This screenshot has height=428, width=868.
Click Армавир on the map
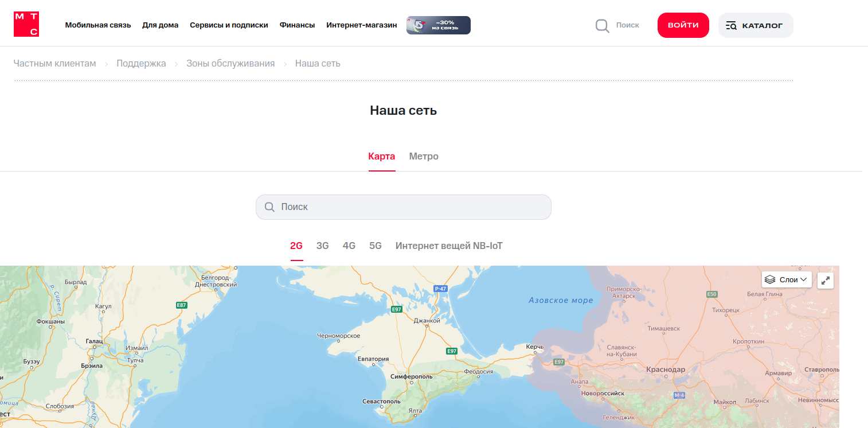coord(779,373)
